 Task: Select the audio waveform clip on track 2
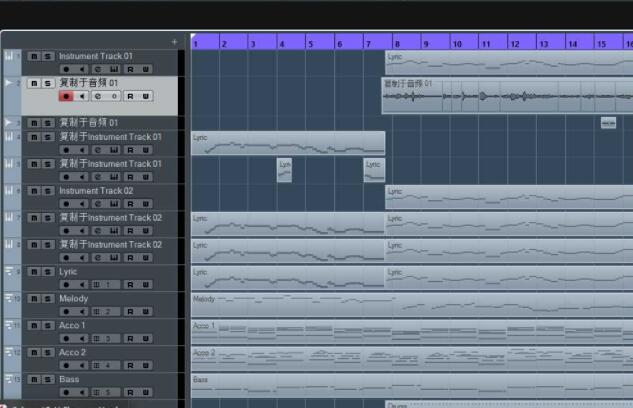point(507,96)
